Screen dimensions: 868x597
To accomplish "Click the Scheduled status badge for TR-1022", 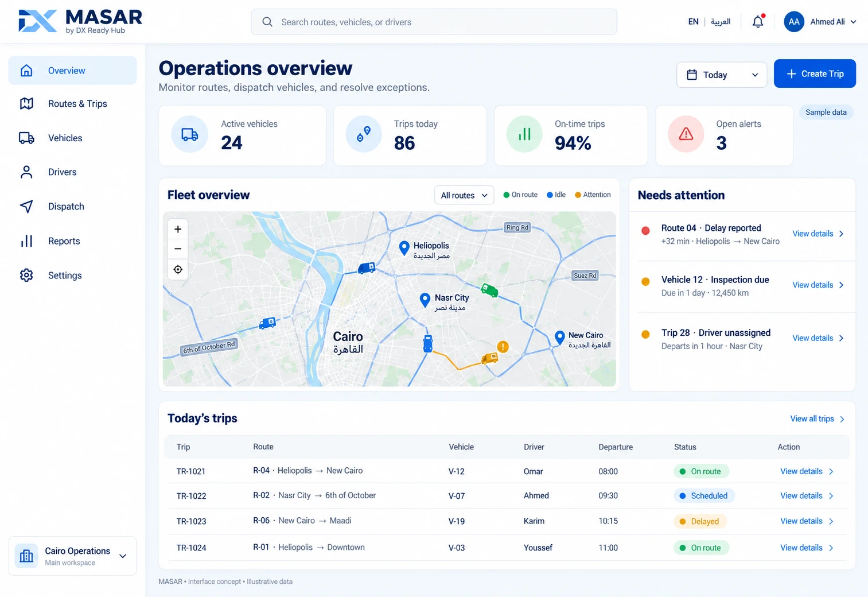I will 704,496.
